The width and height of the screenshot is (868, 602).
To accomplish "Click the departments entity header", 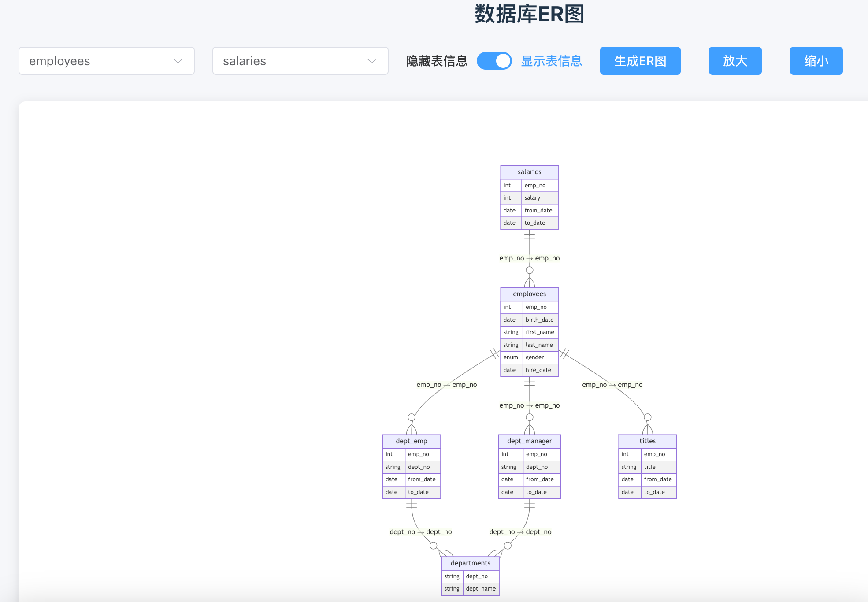I will click(470, 563).
